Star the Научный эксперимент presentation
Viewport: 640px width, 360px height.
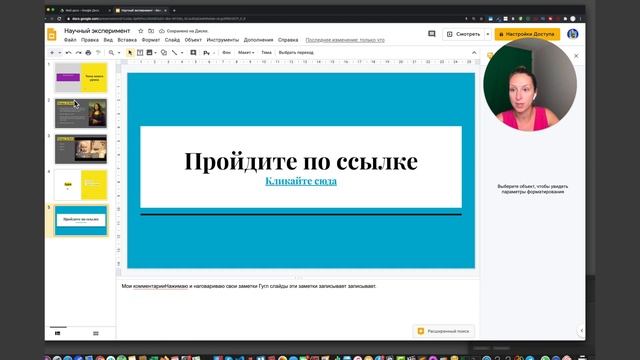click(x=140, y=31)
